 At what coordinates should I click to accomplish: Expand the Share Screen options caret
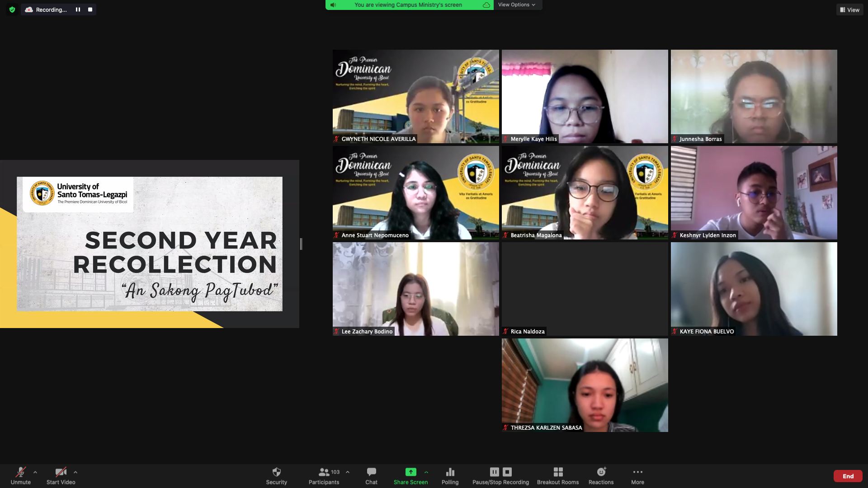pyautogui.click(x=426, y=472)
